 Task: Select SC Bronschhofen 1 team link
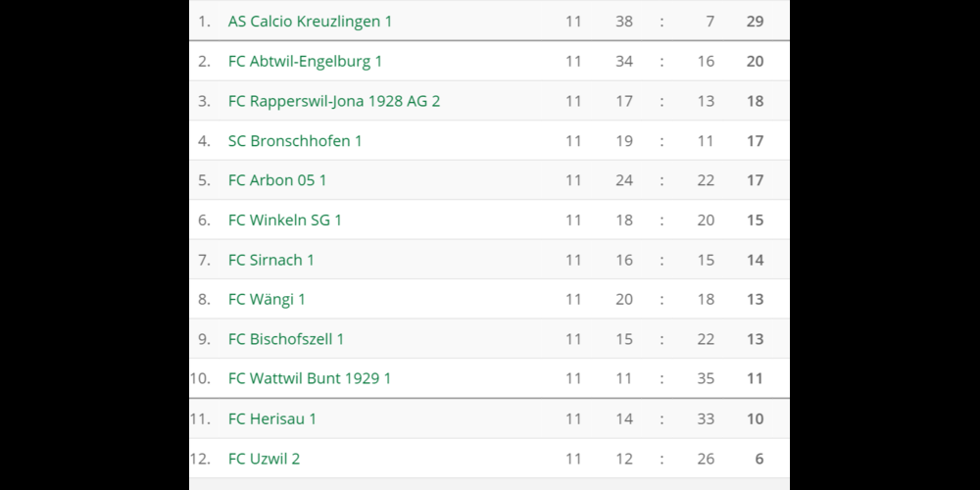point(294,141)
